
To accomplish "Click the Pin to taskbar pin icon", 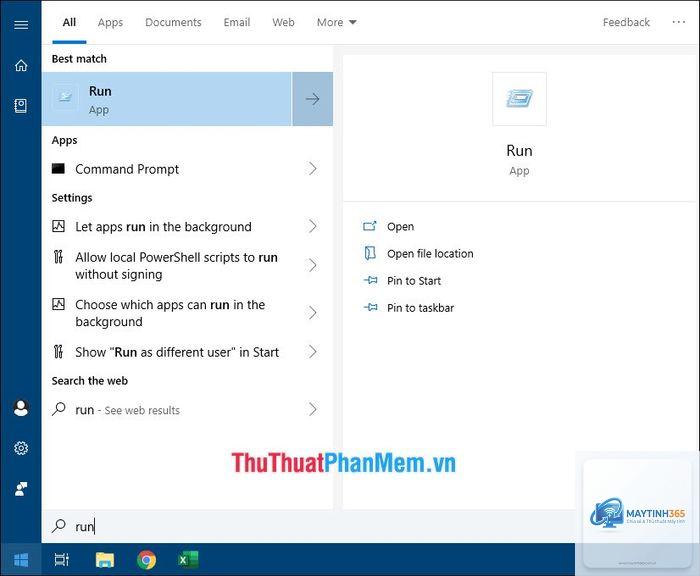I will click(370, 307).
